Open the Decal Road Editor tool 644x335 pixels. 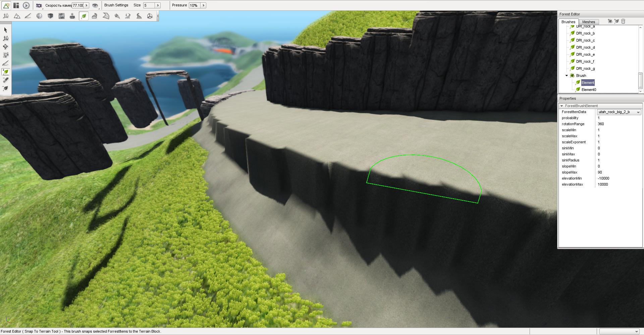(139, 16)
